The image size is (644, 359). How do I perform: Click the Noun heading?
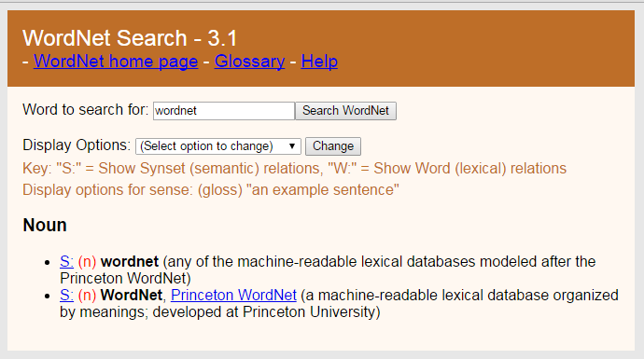[45, 225]
